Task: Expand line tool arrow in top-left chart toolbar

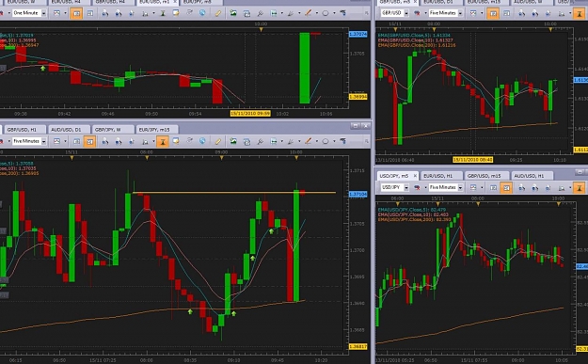Action: point(317,13)
